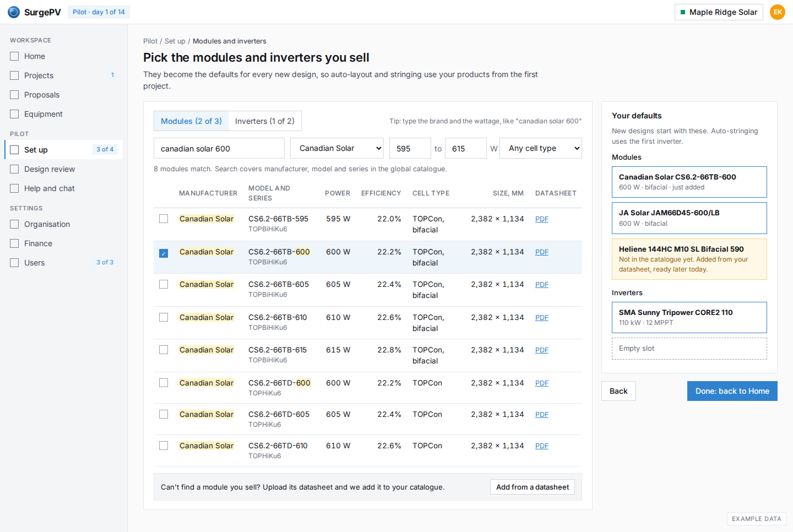
Task: Check the CS6.2-66TD-605 module
Action: (164, 414)
